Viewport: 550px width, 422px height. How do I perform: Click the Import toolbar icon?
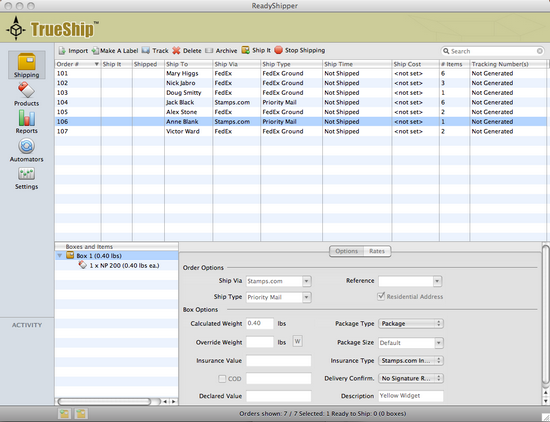tap(62, 51)
